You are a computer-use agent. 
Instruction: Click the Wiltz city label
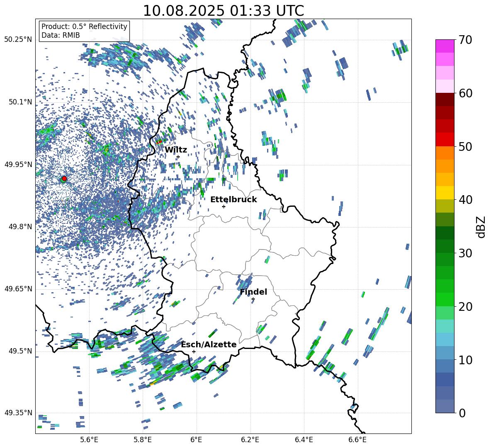click(176, 150)
